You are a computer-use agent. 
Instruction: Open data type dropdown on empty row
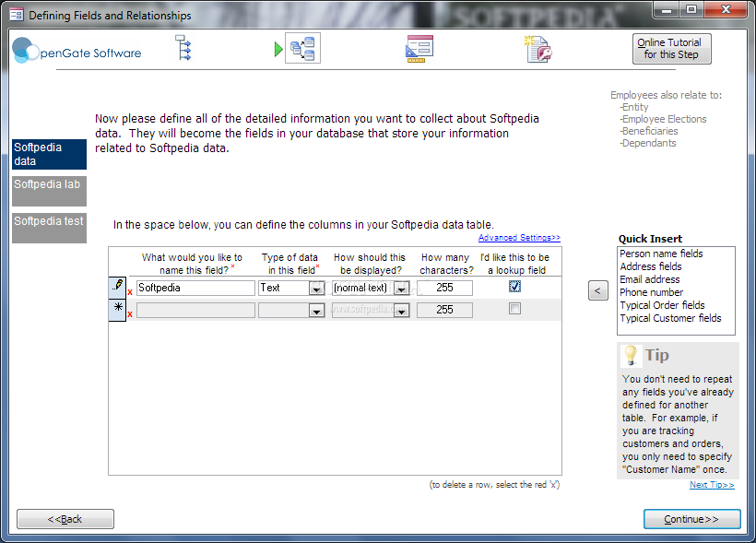[316, 310]
